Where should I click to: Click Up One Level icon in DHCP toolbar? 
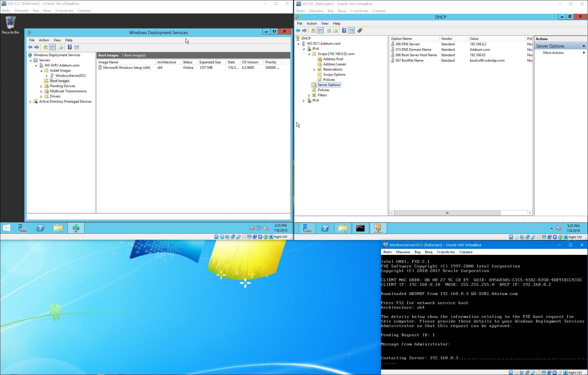click(x=313, y=31)
